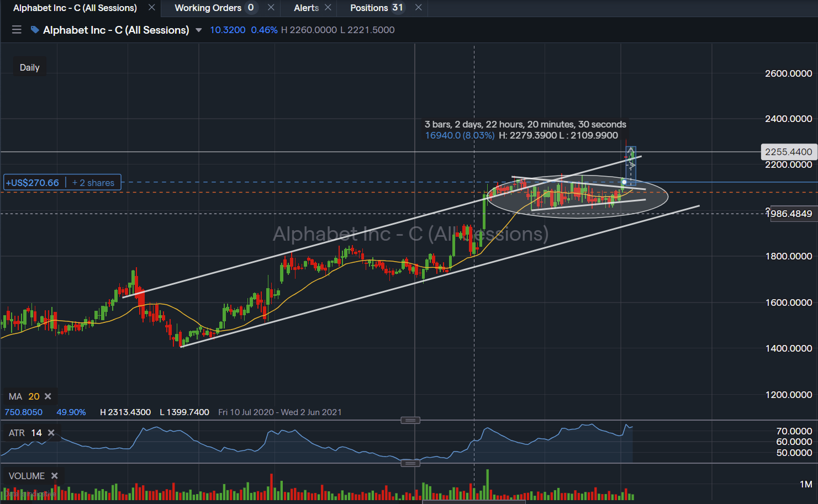
Task: Open the MA 20 indicator settings
Action: [x=24, y=396]
